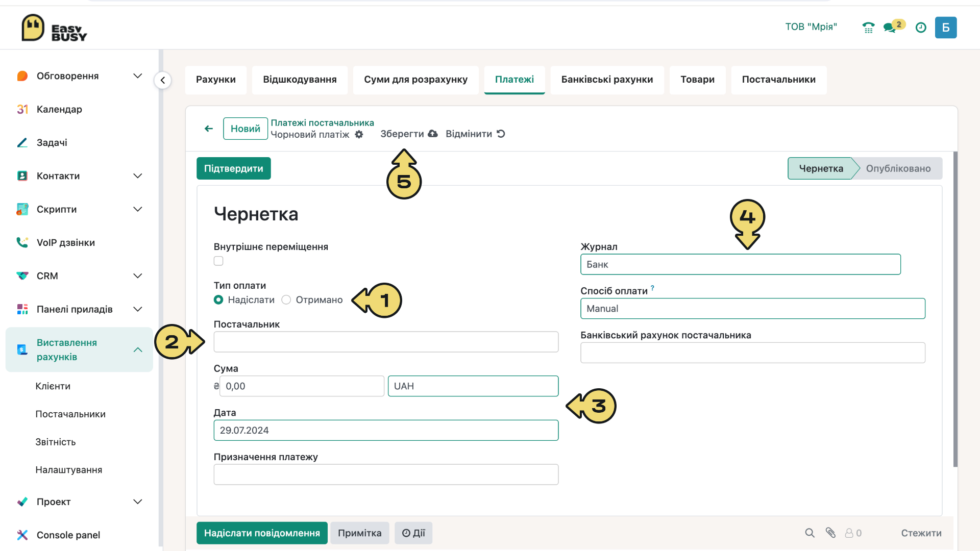This screenshot has width=980, height=551.
Task: Switch to the Платежі tab
Action: (514, 80)
